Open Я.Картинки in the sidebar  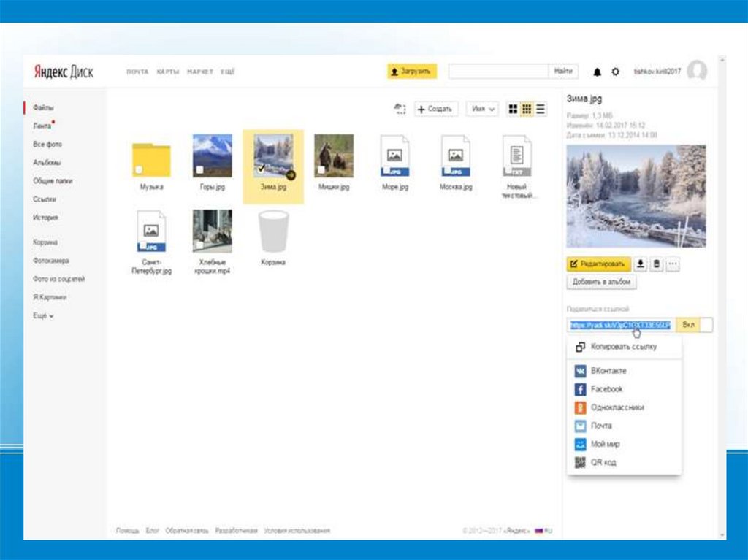tap(50, 297)
